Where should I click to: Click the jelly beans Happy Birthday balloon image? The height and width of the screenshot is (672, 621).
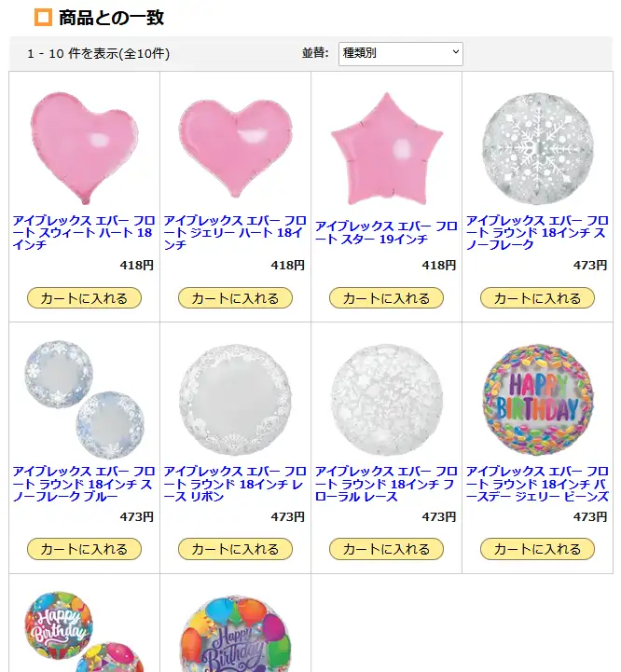click(538, 399)
